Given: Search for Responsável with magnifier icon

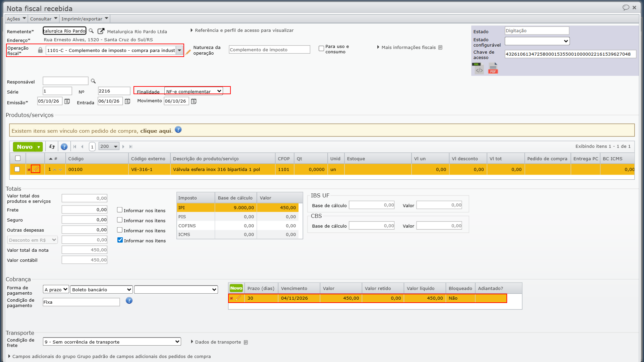Looking at the screenshot, I should click(x=93, y=81).
